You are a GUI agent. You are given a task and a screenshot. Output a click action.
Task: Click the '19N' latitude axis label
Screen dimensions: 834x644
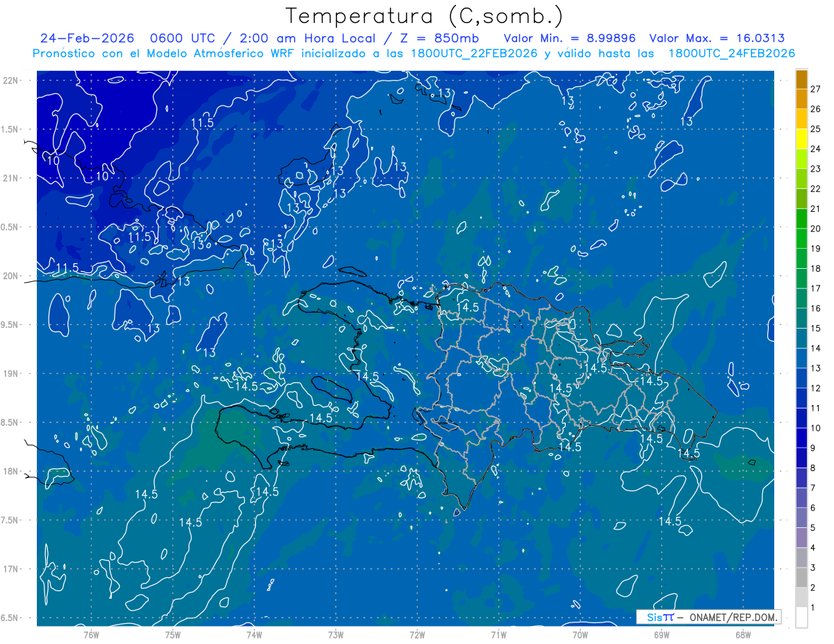pyautogui.click(x=10, y=374)
